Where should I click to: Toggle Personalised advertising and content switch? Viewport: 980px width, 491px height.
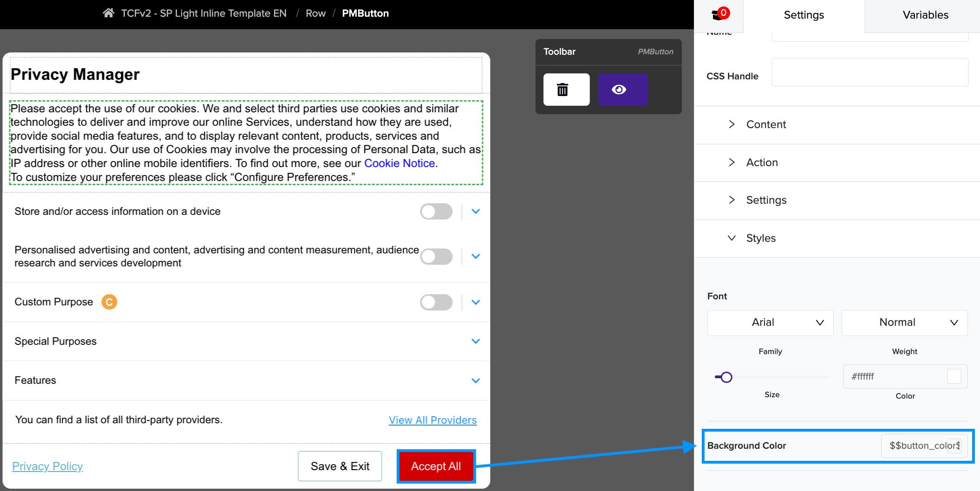point(436,257)
